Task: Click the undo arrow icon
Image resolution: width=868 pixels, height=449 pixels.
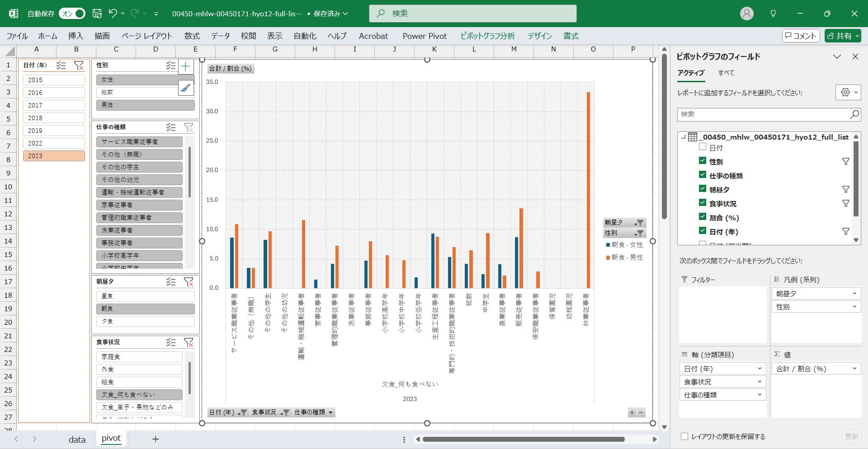Action: click(113, 14)
